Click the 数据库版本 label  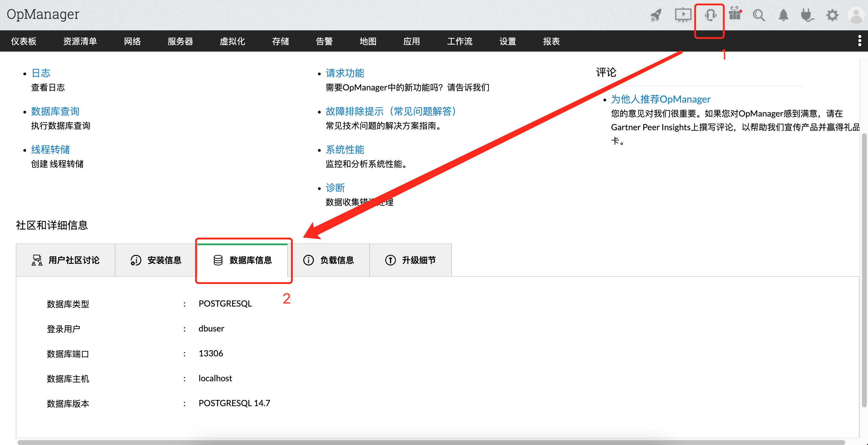click(x=68, y=403)
